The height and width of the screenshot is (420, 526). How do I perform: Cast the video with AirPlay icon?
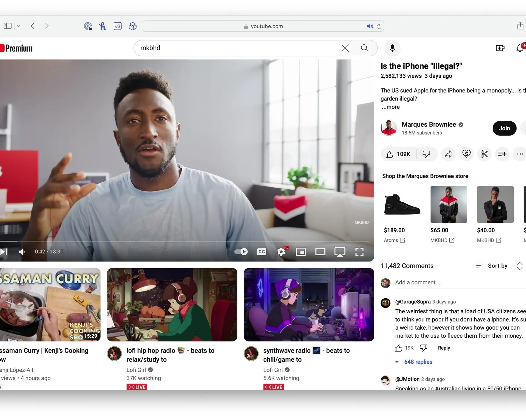coord(340,252)
